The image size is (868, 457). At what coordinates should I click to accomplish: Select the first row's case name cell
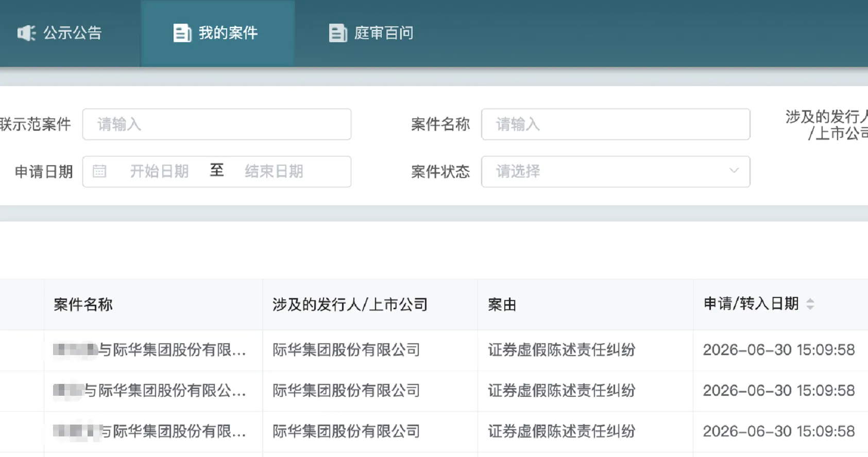154,350
